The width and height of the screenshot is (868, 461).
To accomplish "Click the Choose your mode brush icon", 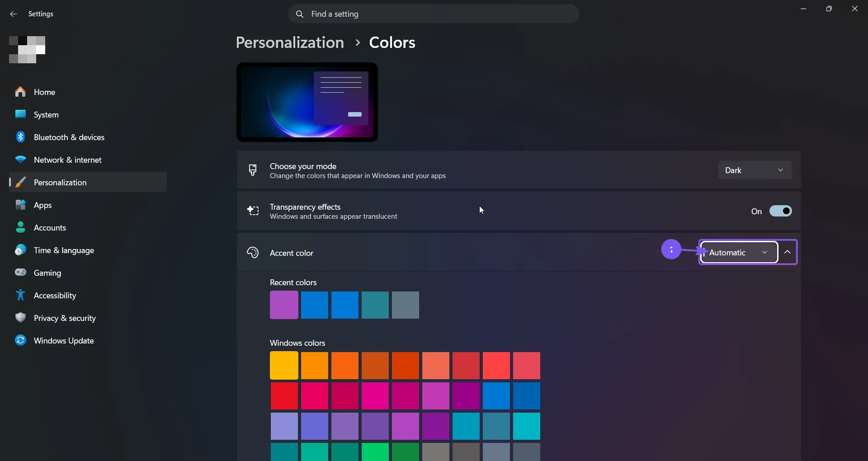I will coord(253,170).
